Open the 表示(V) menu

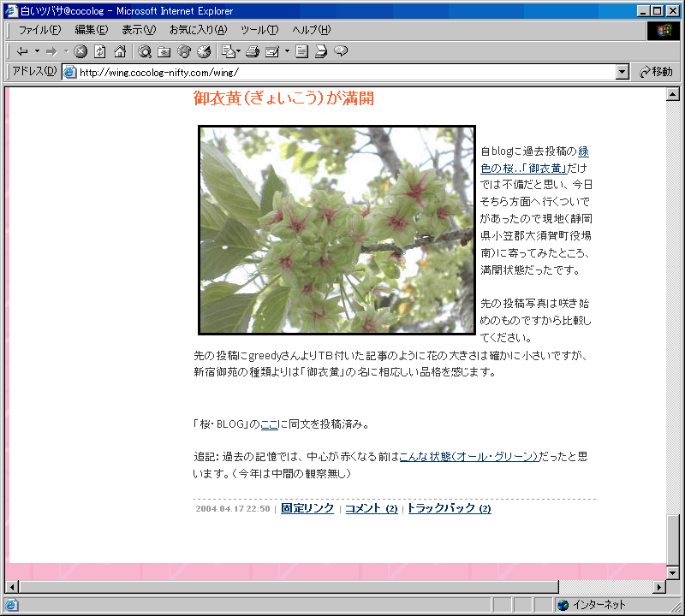coord(139,30)
